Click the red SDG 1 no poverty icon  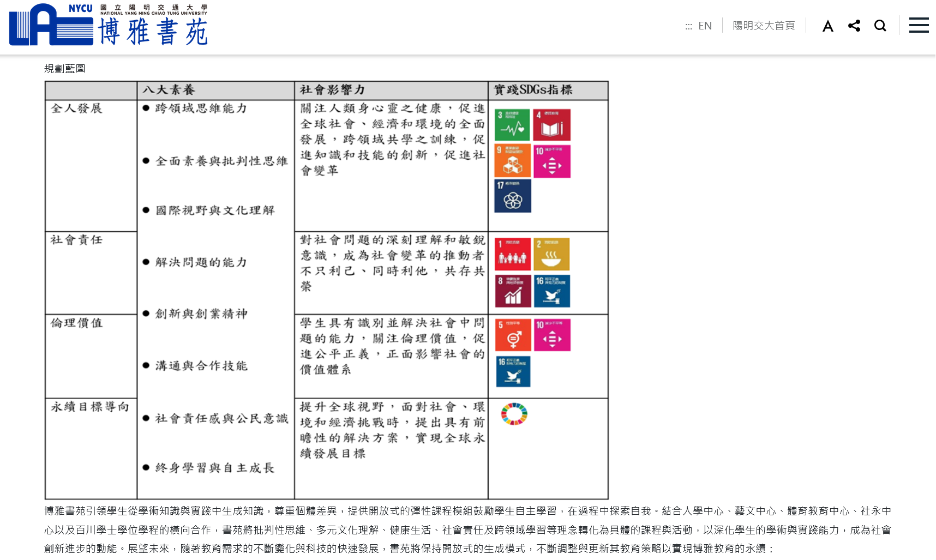coord(512,254)
